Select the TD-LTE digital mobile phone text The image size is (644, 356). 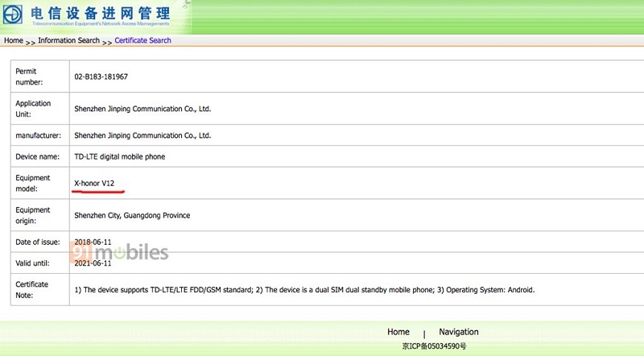coord(119,156)
